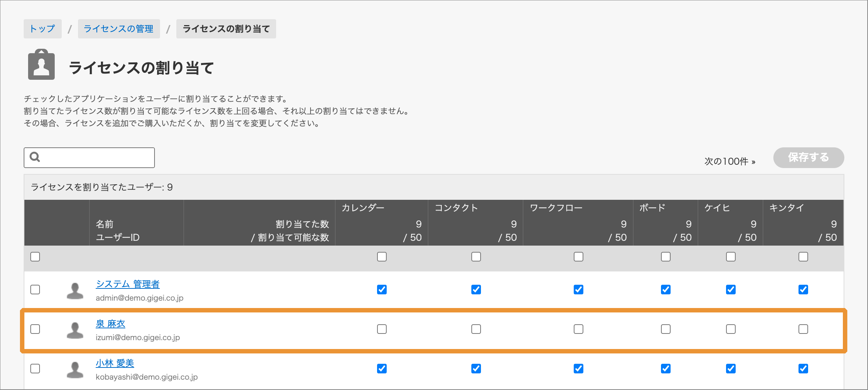This screenshot has width=868, height=390.
Task: Uncheck ボード for 小林 愛美
Action: 666,369
